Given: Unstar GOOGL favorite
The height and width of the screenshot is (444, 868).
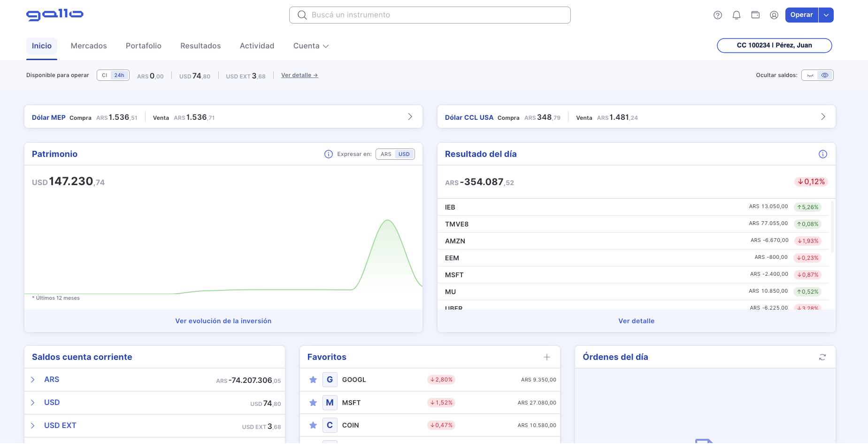Looking at the screenshot, I should click(313, 380).
